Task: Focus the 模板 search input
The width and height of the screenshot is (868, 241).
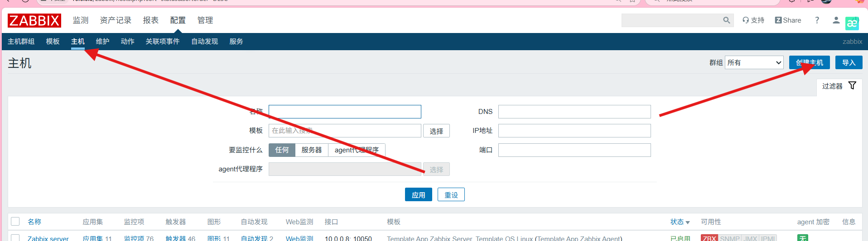Action: (345, 131)
